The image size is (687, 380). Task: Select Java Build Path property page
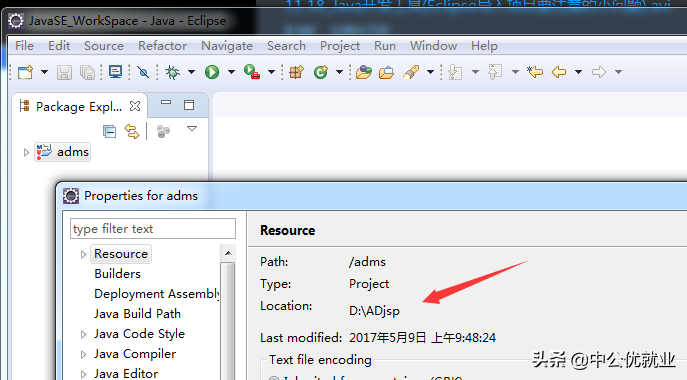[137, 314]
